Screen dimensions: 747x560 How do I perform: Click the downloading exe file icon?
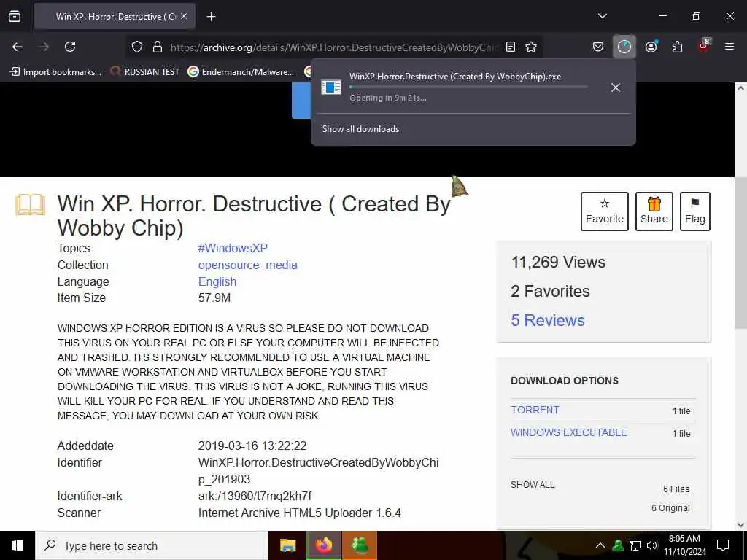pos(331,87)
